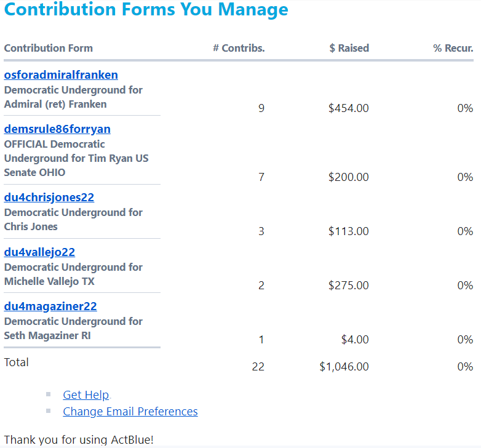Click the $ Raised column header
This screenshot has height=448, width=481.
(x=349, y=48)
